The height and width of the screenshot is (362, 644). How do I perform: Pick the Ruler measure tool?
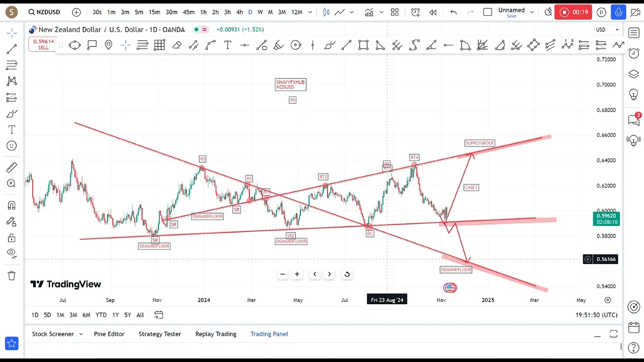[12, 167]
